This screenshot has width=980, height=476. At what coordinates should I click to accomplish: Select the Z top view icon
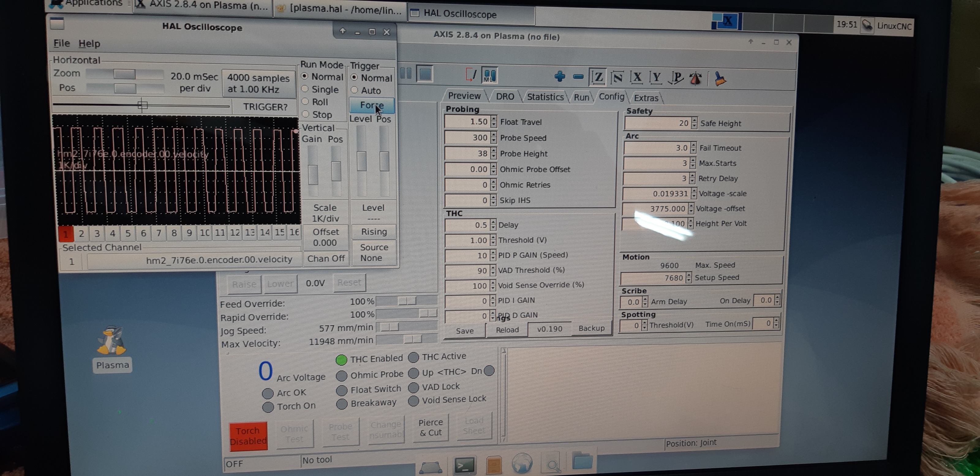(598, 77)
